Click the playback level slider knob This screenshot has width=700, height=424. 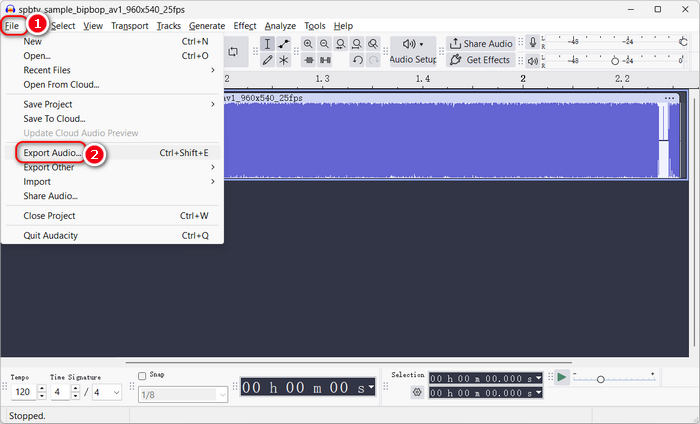615,61
